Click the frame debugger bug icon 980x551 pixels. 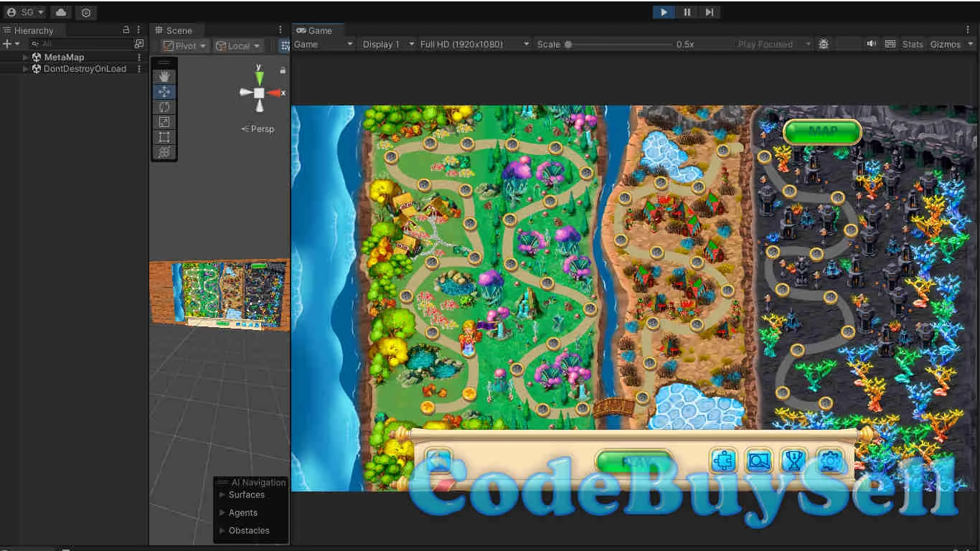pos(824,44)
